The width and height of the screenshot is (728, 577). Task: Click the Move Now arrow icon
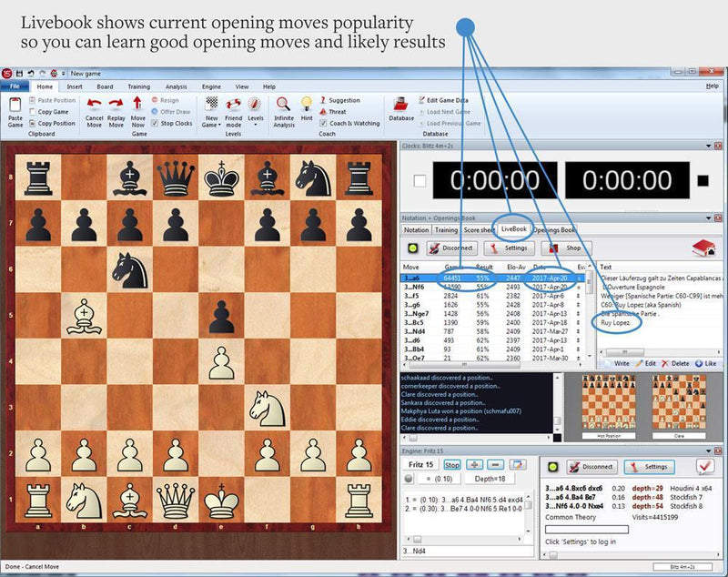138,105
